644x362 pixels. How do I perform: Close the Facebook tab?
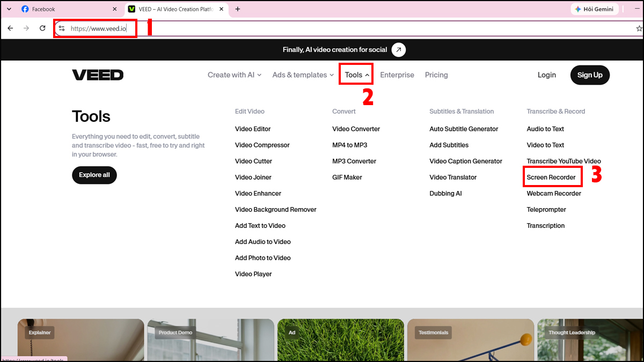point(114,9)
